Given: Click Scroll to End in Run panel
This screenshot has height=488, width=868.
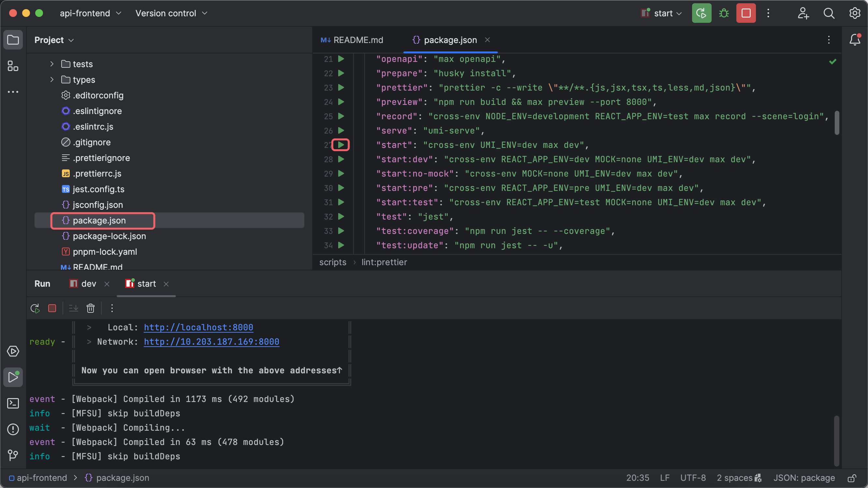Looking at the screenshot, I should point(73,308).
